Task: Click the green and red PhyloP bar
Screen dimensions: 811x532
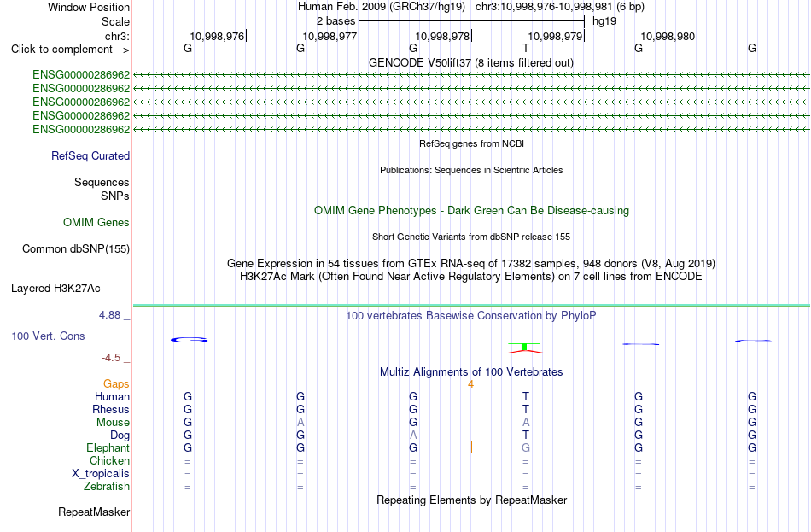Action: click(524, 348)
